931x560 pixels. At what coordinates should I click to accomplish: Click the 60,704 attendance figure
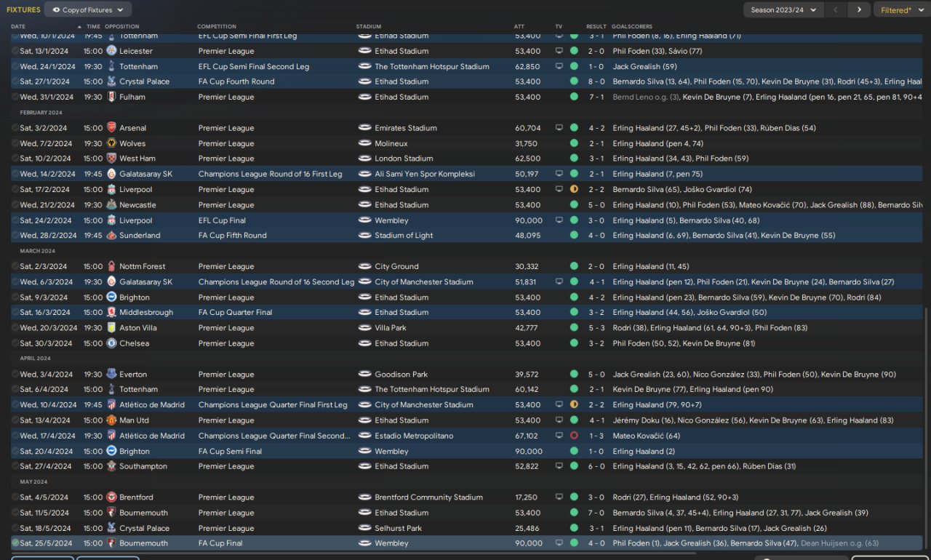click(527, 128)
